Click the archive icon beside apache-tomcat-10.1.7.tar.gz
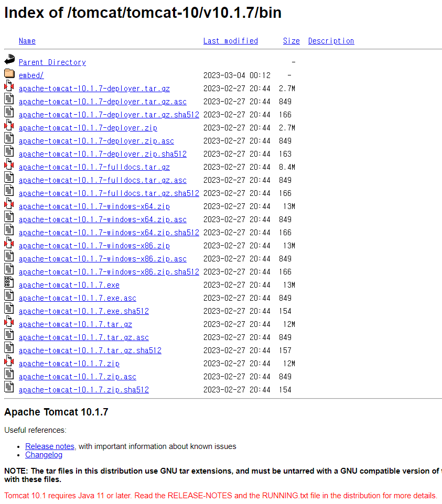This screenshot has height=504, width=442. click(9, 322)
